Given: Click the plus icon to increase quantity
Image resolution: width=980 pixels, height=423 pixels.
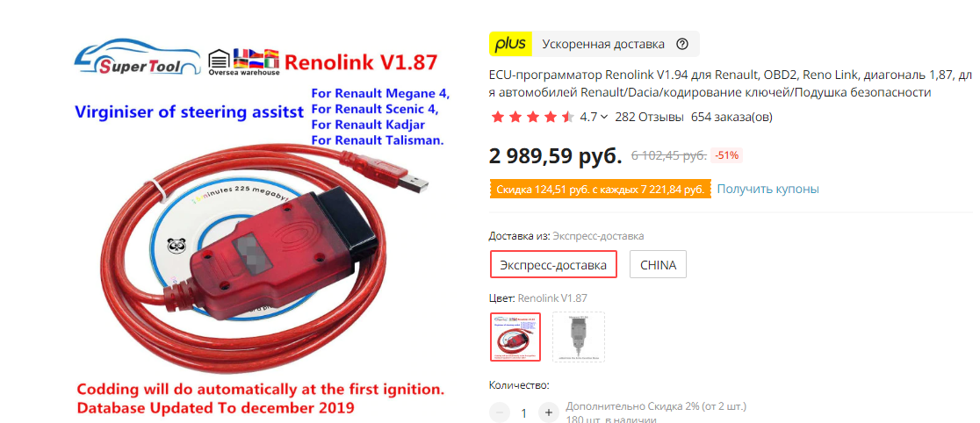Looking at the screenshot, I should coord(548,412).
